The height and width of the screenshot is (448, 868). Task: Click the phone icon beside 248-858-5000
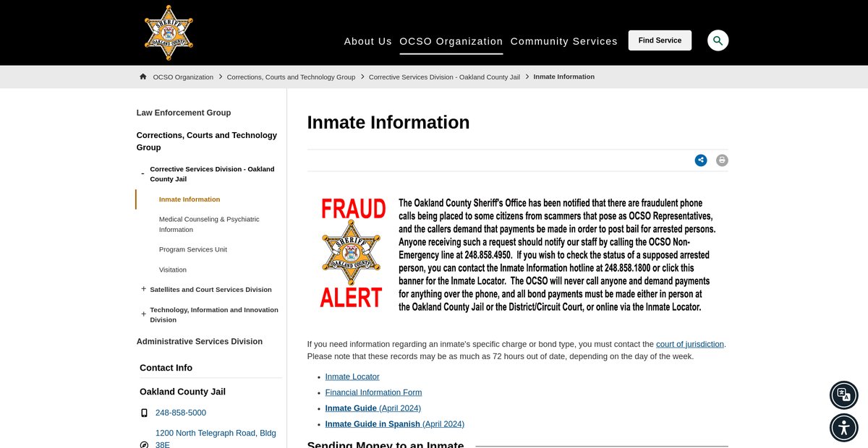(x=144, y=413)
